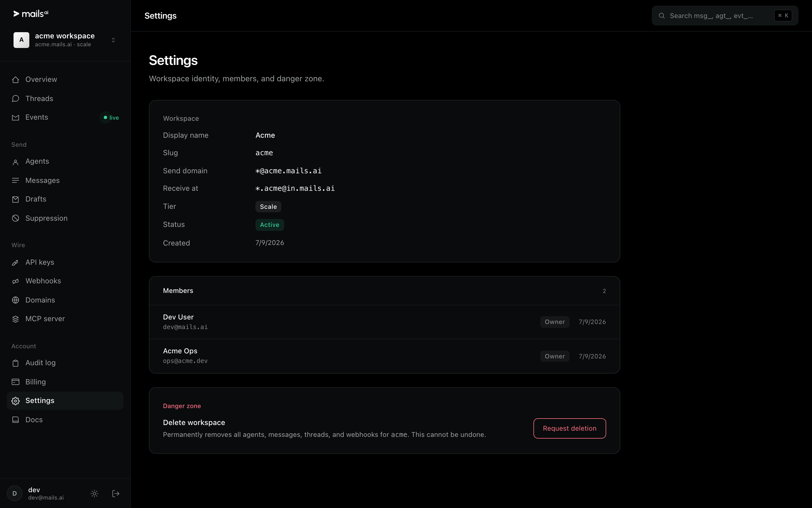Open Suppression blocked-circle icon
Image resolution: width=812 pixels, height=508 pixels.
pyautogui.click(x=16, y=218)
